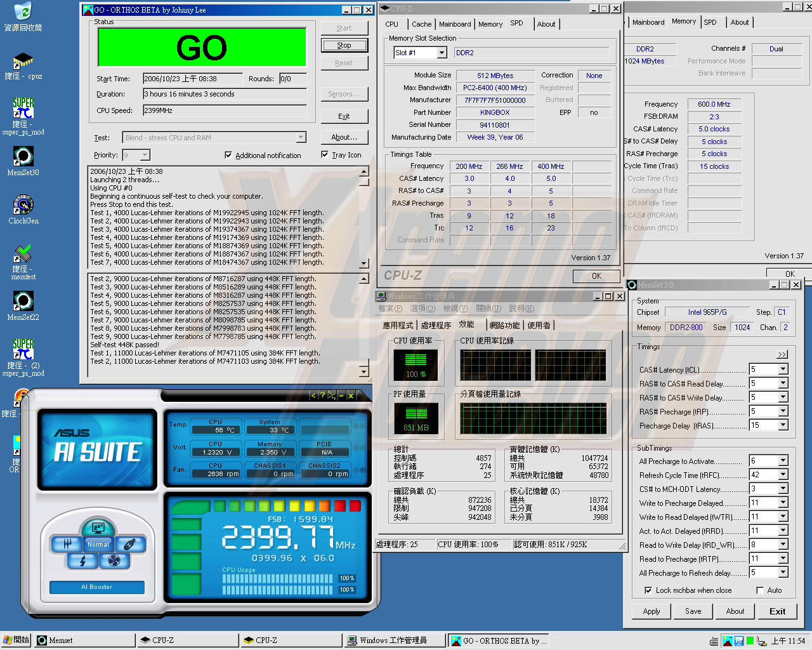This screenshot has height=650, width=812.
Task: Switch to the Mainboard tab in front CPU-Z
Action: point(455,24)
